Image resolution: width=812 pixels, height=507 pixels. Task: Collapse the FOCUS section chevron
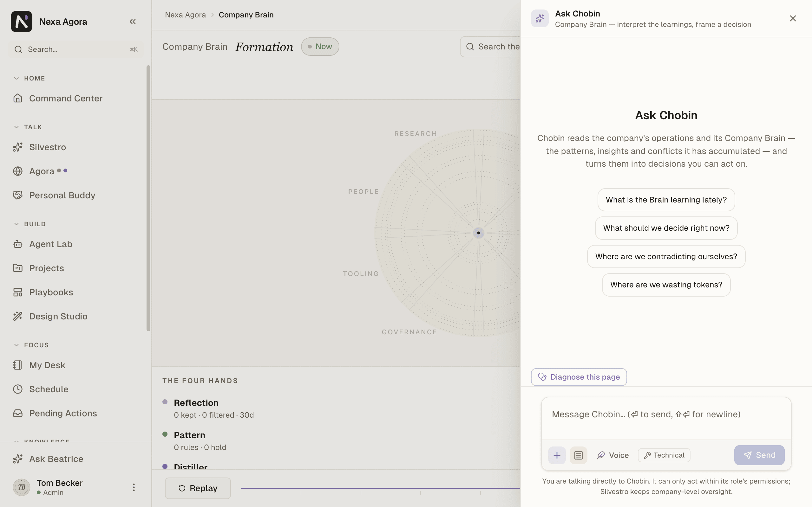click(x=16, y=345)
